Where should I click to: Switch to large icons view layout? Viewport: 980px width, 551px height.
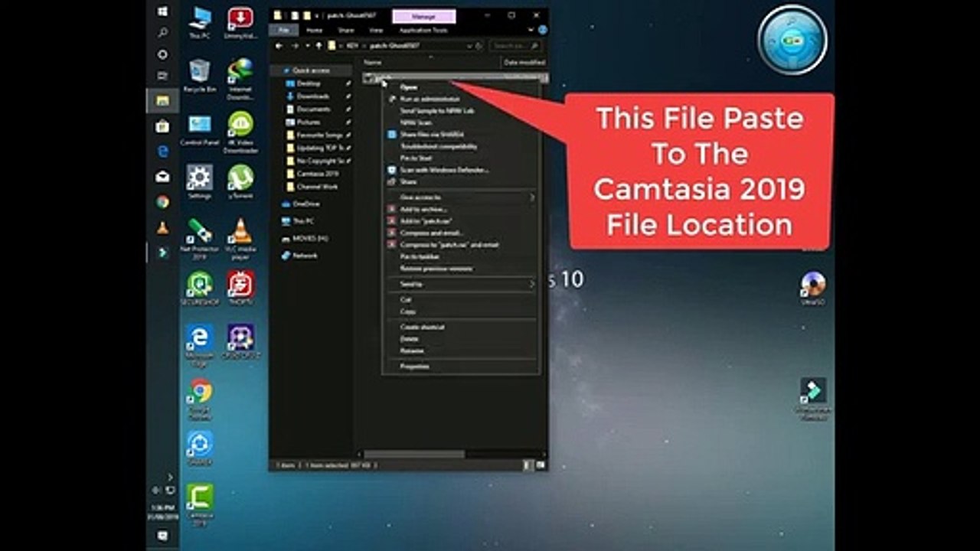541,465
